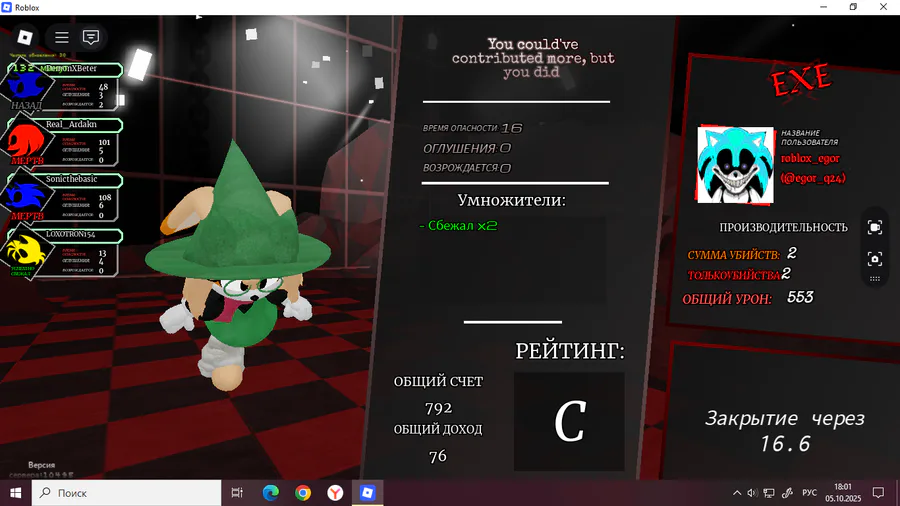Click the ОБЩИЙ СЧЕТ value 792
Screen dimensions: 900x506
pos(439,408)
